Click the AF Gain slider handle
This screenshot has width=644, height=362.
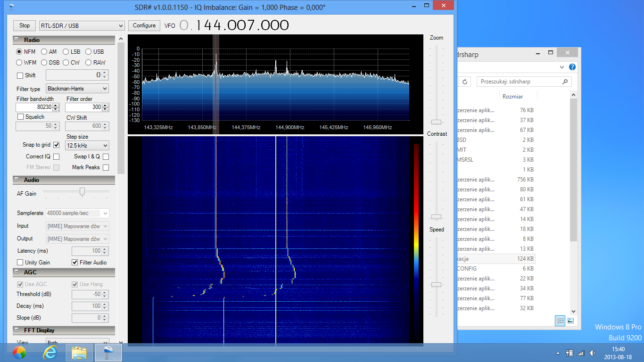click(x=82, y=191)
